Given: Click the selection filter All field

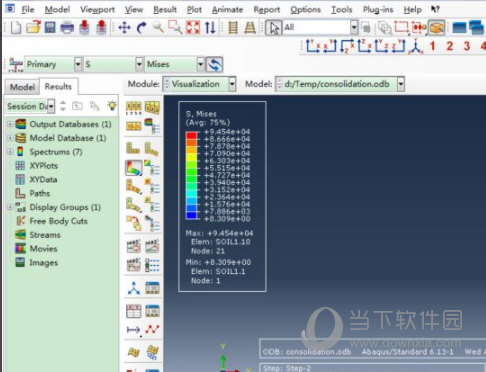Looking at the screenshot, I should 316,27.
